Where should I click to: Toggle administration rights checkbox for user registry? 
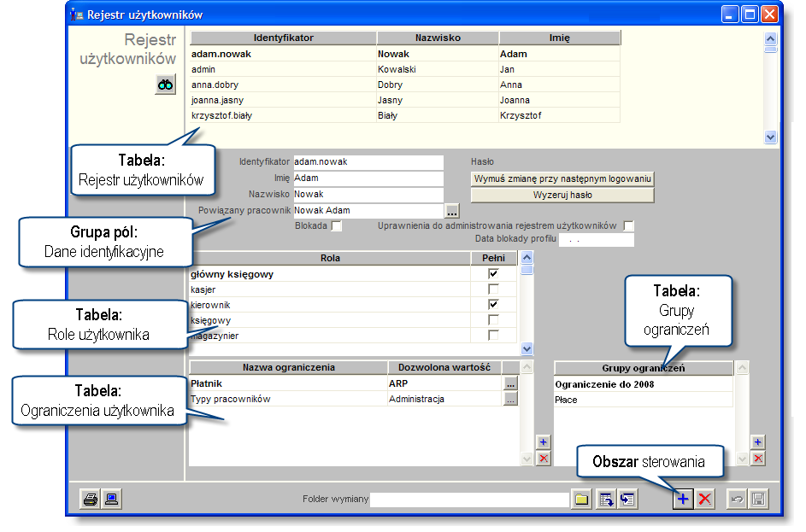point(628,226)
